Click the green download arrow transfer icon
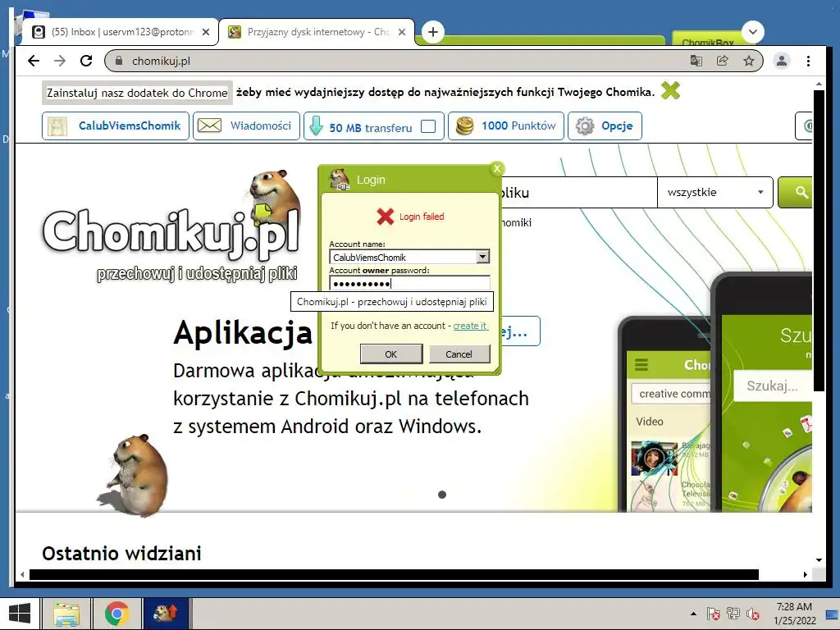Viewport: 840px width, 630px height. (316, 126)
